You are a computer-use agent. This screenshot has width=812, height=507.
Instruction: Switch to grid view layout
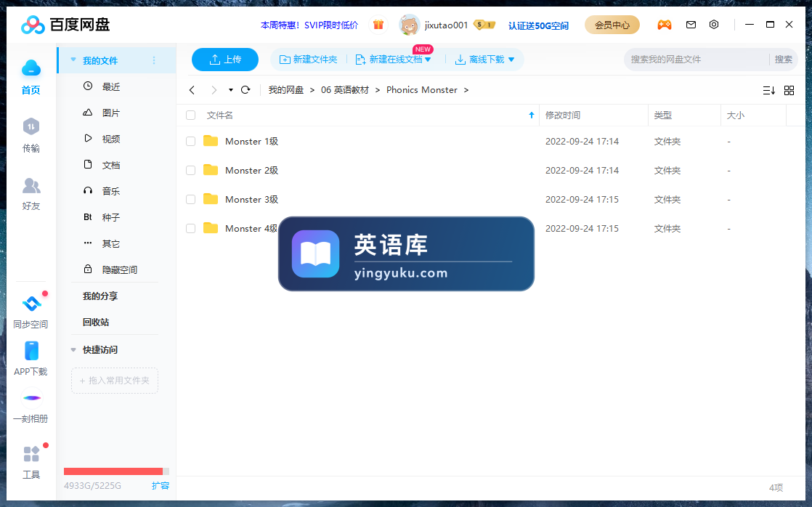point(789,91)
